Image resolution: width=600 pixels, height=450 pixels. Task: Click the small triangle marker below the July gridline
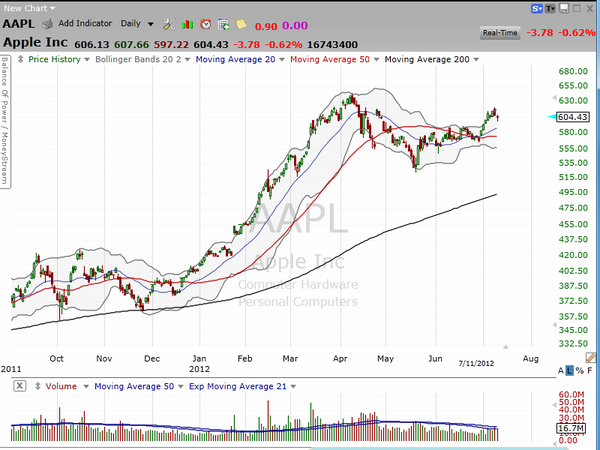506,346
